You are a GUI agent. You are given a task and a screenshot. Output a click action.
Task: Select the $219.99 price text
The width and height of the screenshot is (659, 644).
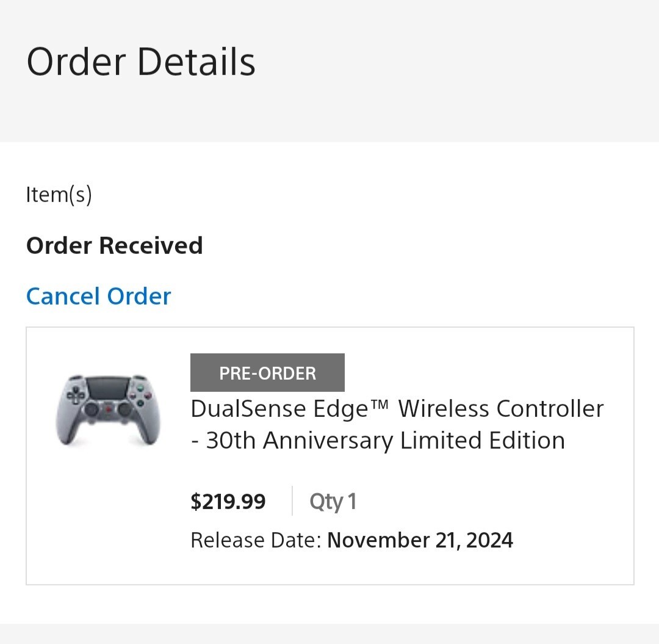(x=228, y=501)
